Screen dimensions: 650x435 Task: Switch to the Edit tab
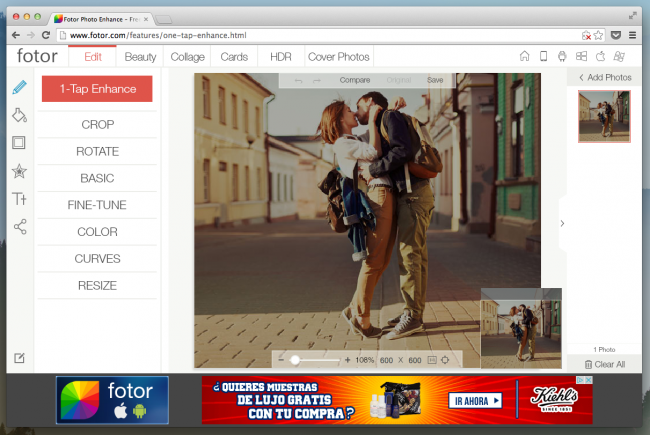[x=92, y=56]
